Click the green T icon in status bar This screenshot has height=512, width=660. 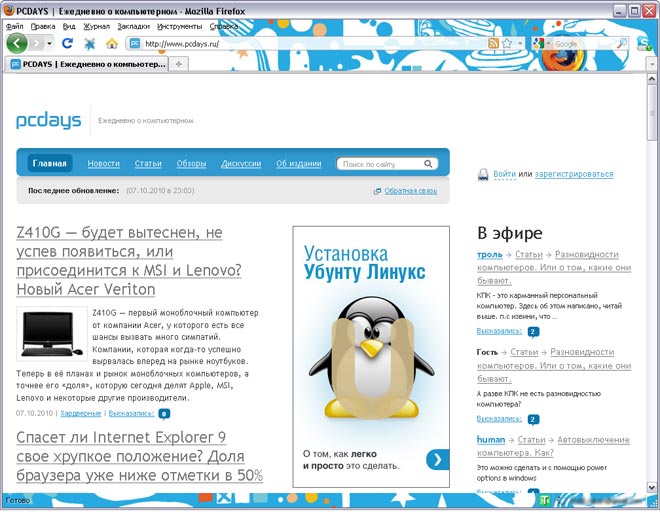545,500
